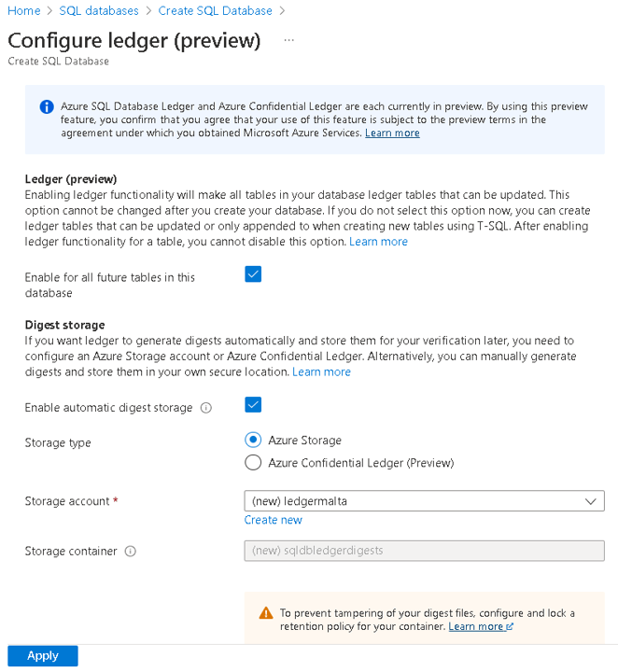
Task: Toggle Enable automatic digest storage checkbox
Action: pyautogui.click(x=252, y=405)
